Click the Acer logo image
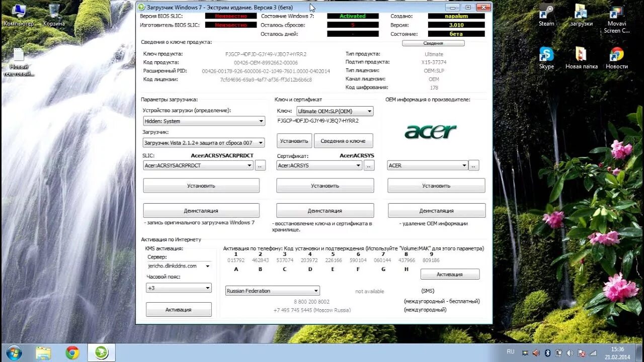Image resolution: width=644 pixels, height=362 pixels. coord(431,132)
